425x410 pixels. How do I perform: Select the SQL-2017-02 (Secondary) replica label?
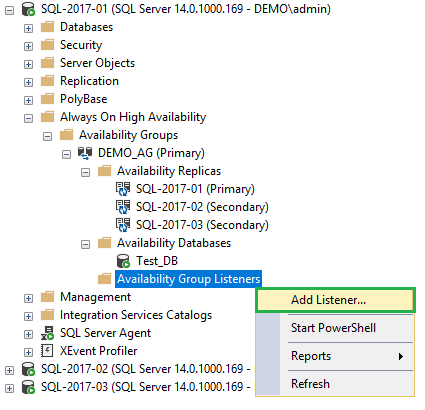(202, 207)
